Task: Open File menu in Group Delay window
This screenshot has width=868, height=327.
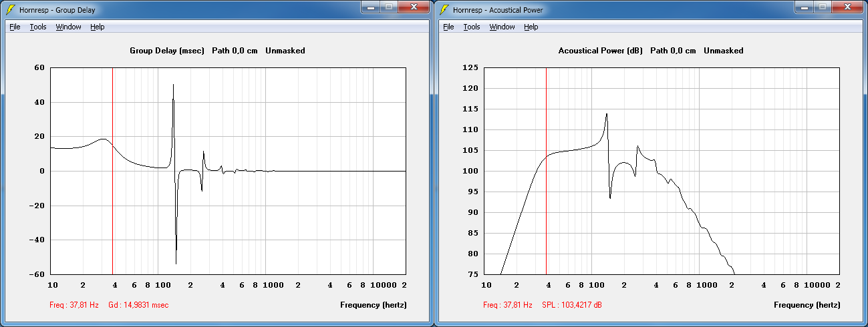Action: tap(15, 27)
